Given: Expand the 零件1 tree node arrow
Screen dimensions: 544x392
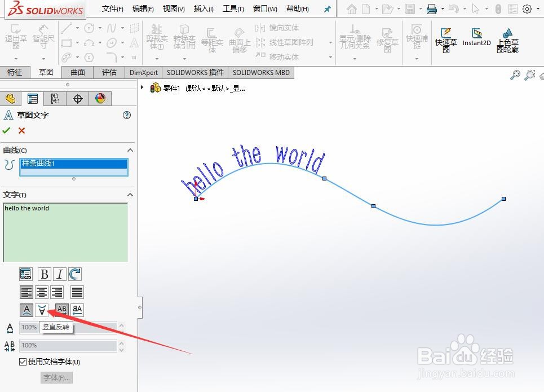Looking at the screenshot, I should [x=142, y=87].
